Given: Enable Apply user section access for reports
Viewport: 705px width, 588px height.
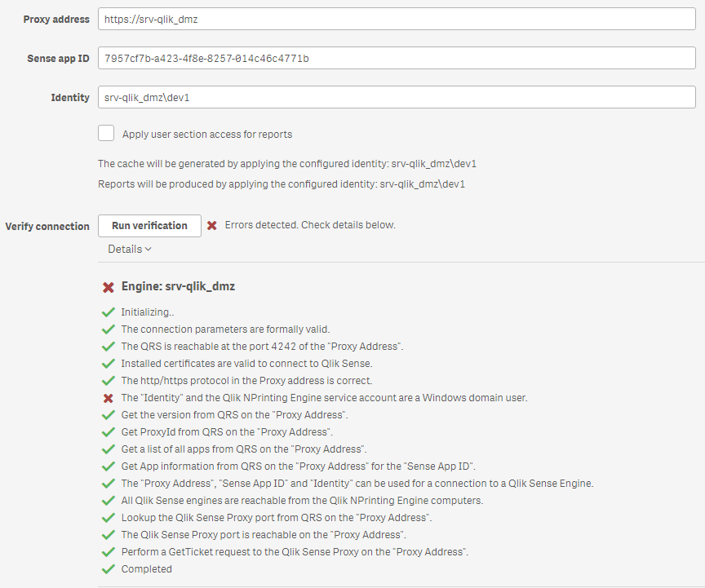Looking at the screenshot, I should (x=106, y=134).
